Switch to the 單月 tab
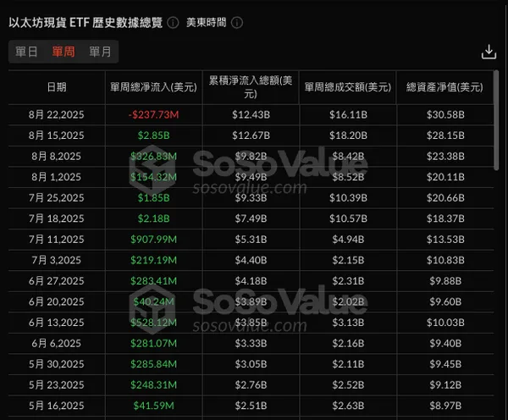 (100, 52)
